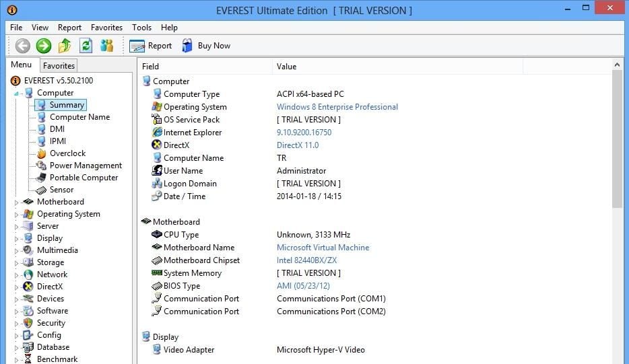The width and height of the screenshot is (629, 364).
Task: Go back with the Back arrow icon
Action: 22,46
